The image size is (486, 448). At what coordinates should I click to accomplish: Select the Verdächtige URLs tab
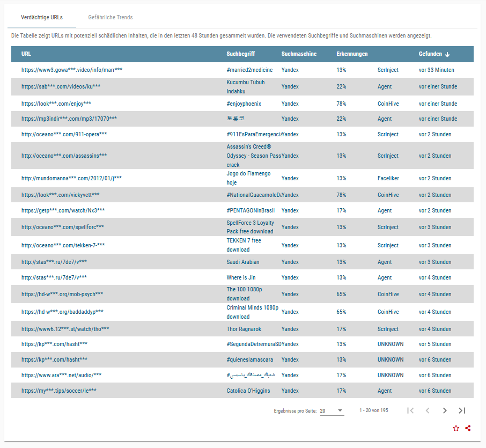coord(42,17)
